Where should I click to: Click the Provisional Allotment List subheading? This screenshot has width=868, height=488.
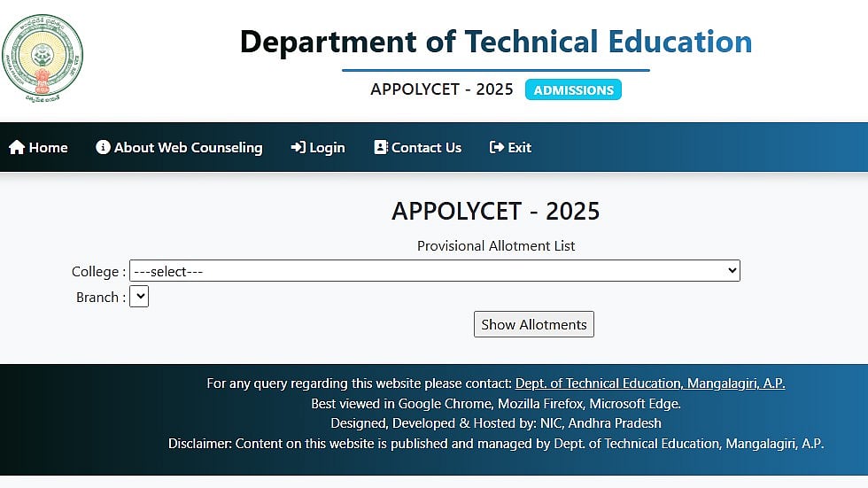click(496, 245)
